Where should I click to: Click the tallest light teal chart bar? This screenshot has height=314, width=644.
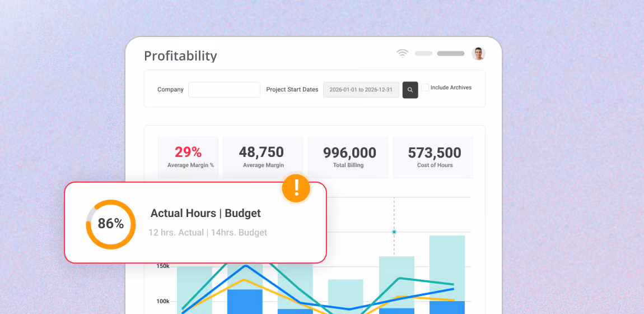pos(447,268)
